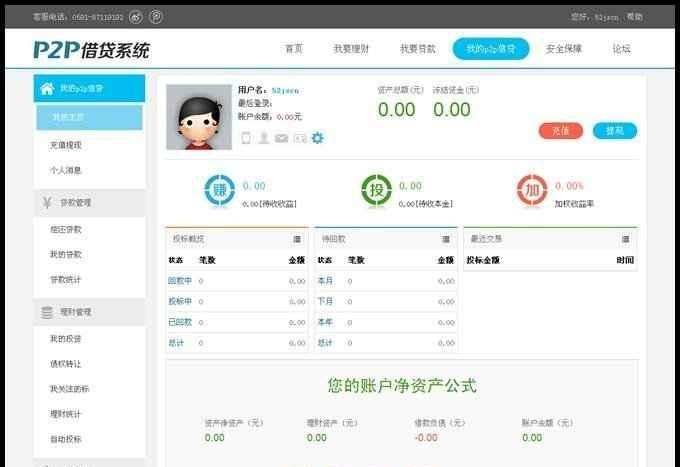Click the 加权收益率 label
This screenshot has height=467, width=680.
click(574, 203)
